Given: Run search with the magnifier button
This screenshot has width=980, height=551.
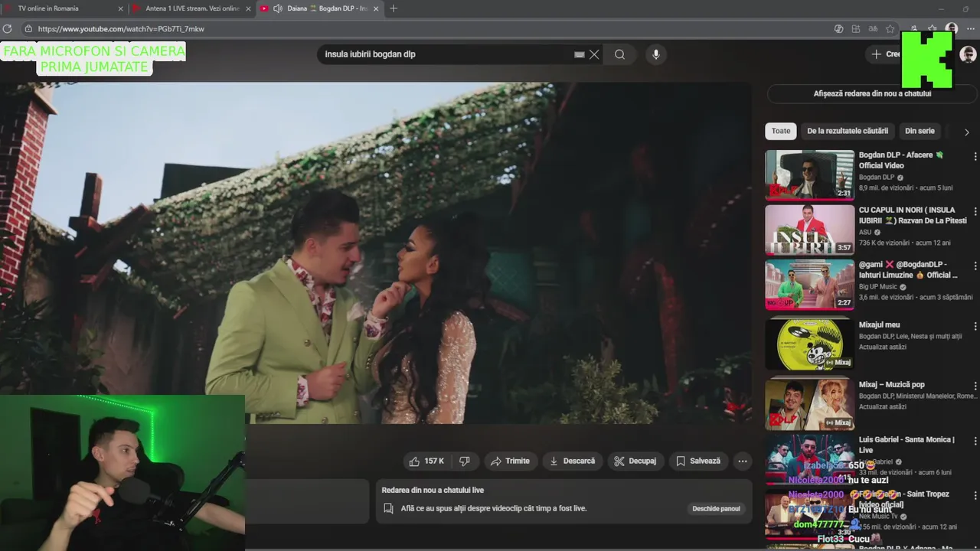Looking at the screenshot, I should (x=619, y=54).
